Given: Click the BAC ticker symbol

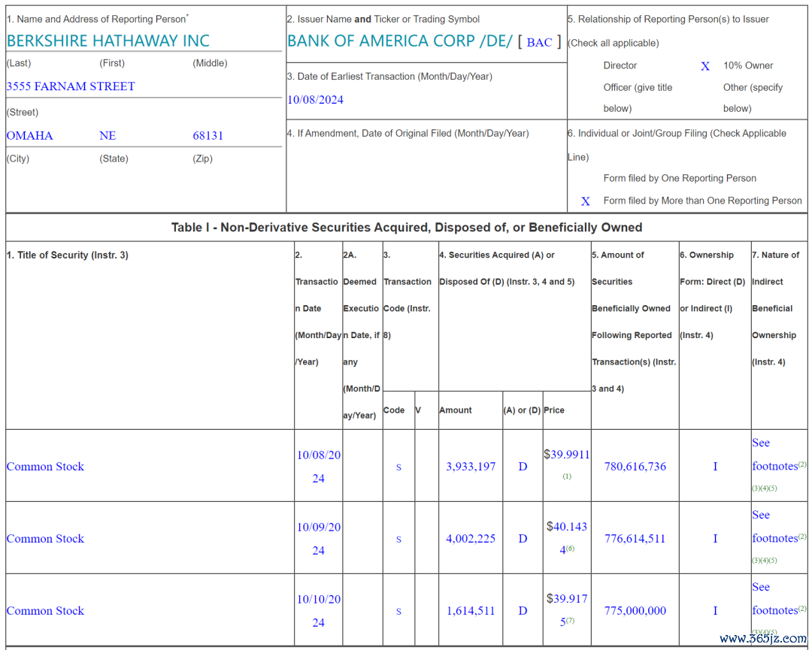Looking at the screenshot, I should click(539, 42).
